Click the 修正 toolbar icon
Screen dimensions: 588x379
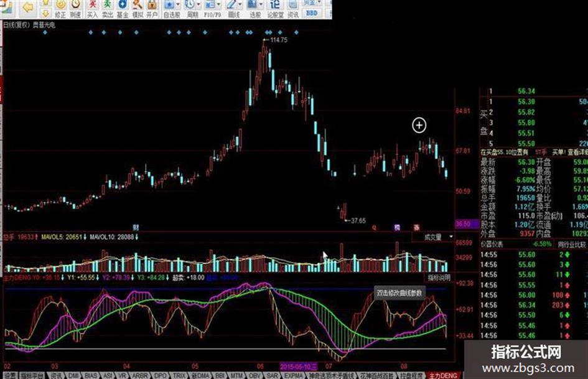click(60, 9)
